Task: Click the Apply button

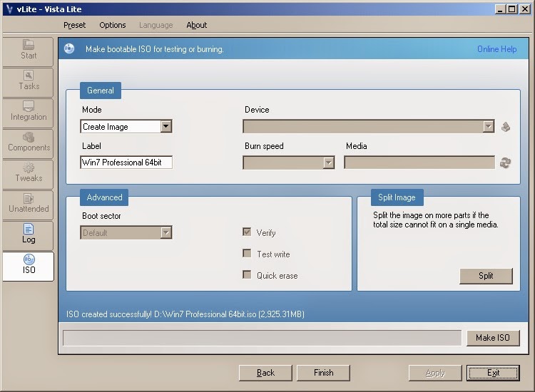Action: [x=435, y=373]
